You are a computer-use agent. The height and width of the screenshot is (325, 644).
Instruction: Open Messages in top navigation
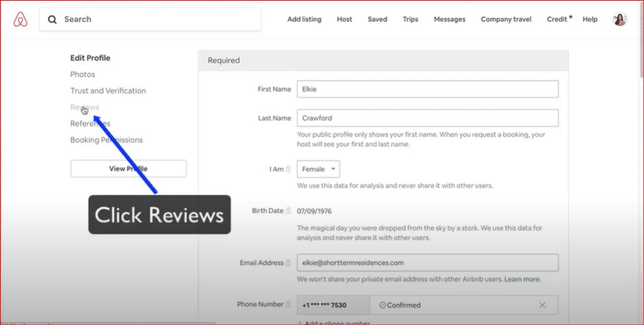coord(450,19)
